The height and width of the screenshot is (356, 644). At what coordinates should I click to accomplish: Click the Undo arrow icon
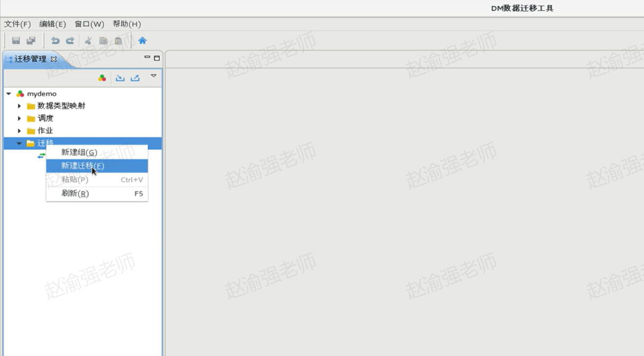coord(55,40)
